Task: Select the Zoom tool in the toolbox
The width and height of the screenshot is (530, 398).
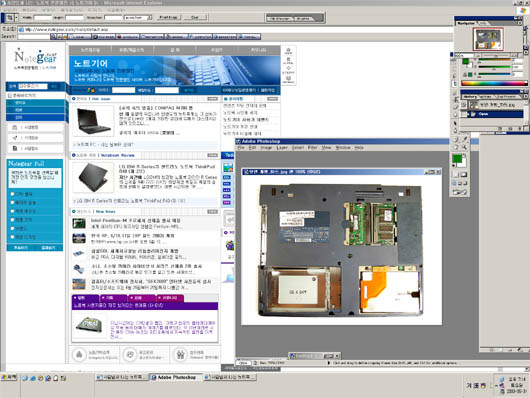Action: click(x=464, y=147)
